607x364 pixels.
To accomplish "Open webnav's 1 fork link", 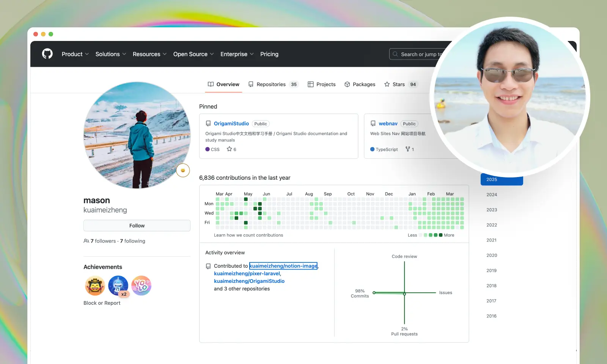I will [x=410, y=149].
